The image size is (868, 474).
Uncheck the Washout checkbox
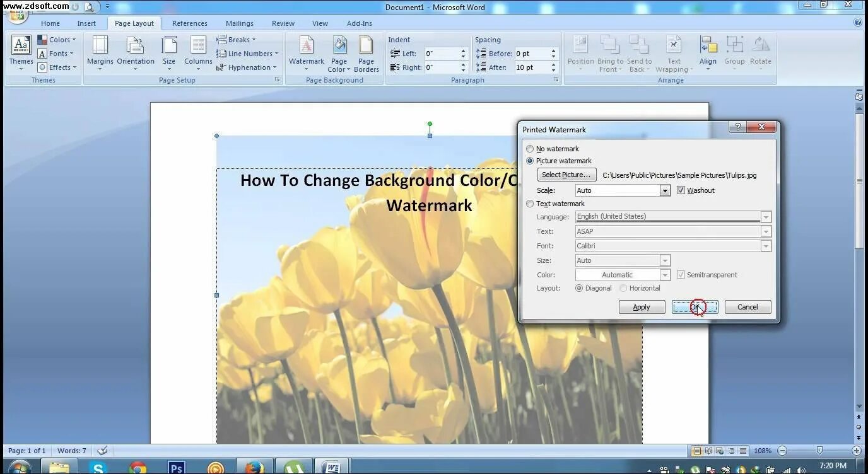(681, 190)
